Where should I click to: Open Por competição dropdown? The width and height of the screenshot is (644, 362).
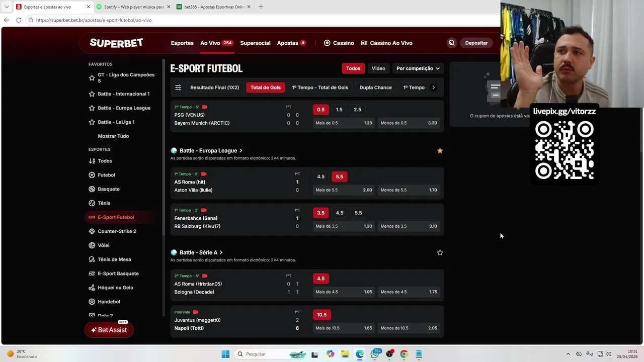coord(418,68)
